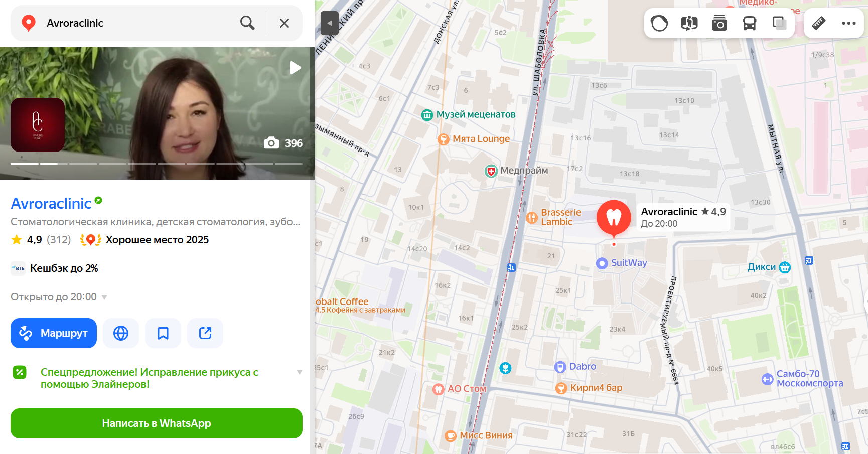This screenshot has width=868, height=454.
Task: Clear the Avroraclinic search query
Action: click(284, 23)
